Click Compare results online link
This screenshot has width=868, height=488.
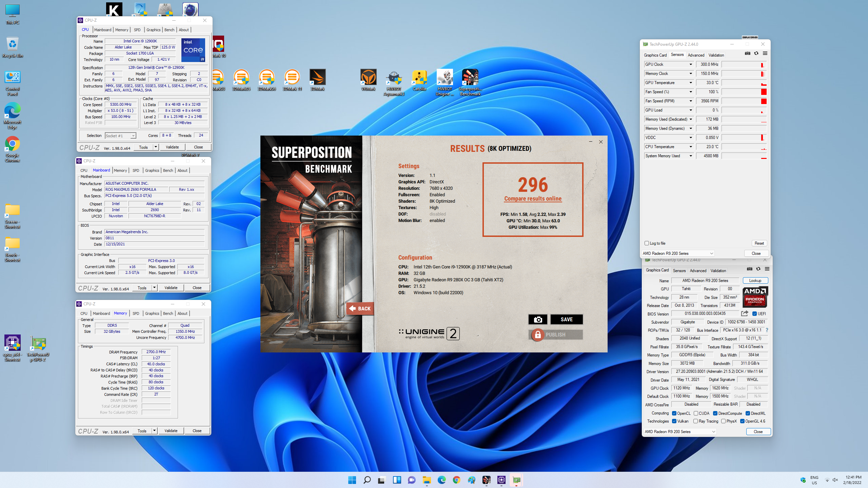click(533, 199)
